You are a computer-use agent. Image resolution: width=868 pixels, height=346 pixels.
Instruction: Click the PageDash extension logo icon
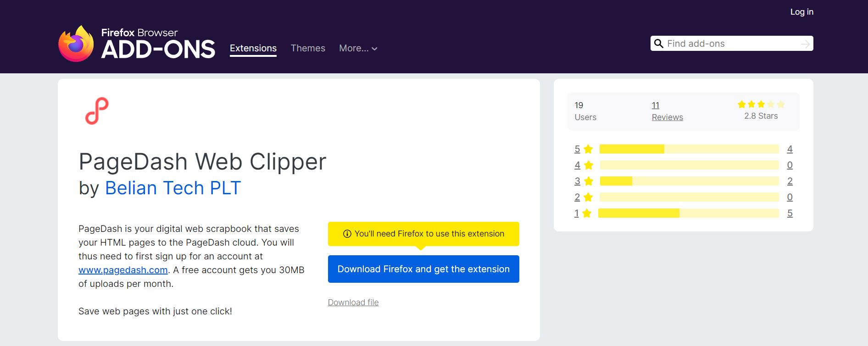tap(97, 111)
